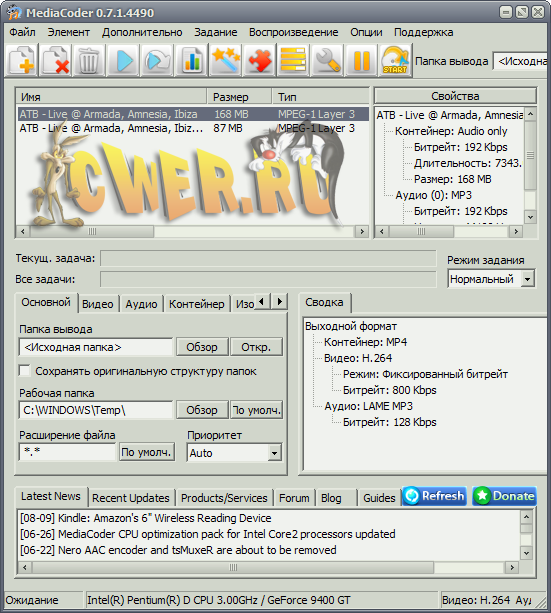This screenshot has height=613, width=551.
Task: Open the Задание menu
Action: tap(216, 32)
